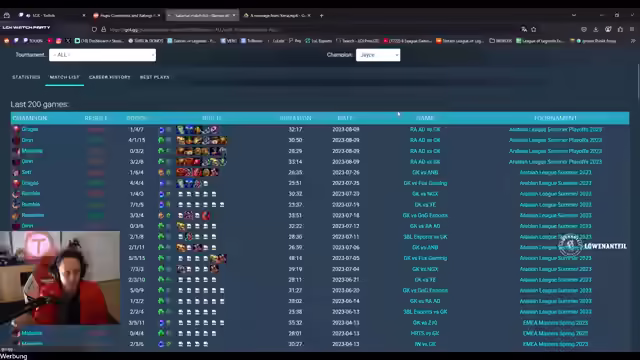
Task: Click the orange rune icon in the Sett row
Action: point(161,173)
